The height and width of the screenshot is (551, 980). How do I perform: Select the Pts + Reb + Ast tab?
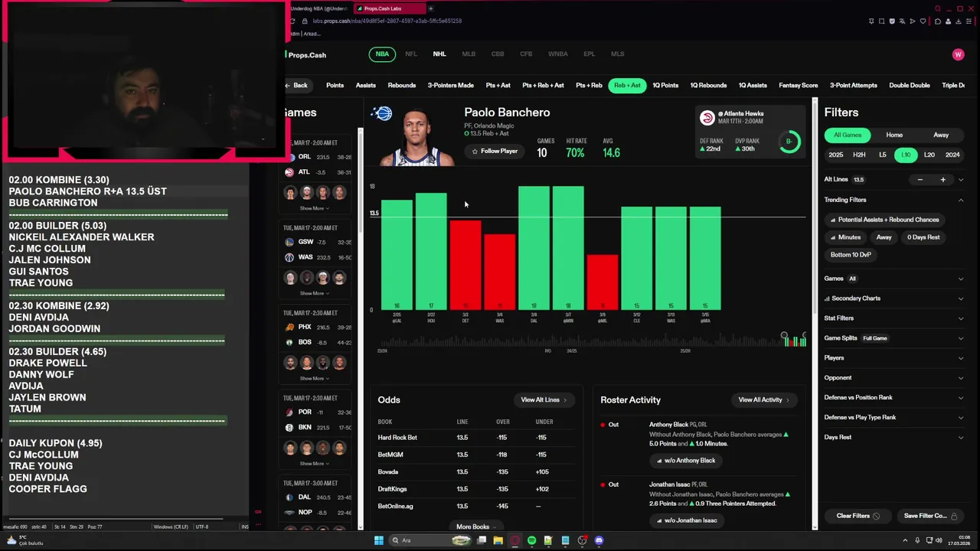pyautogui.click(x=543, y=86)
